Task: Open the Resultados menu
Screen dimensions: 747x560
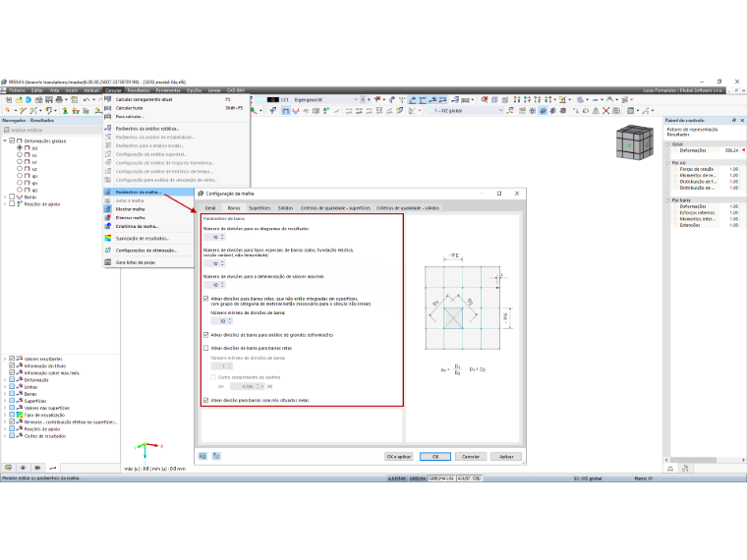Action: (x=139, y=90)
